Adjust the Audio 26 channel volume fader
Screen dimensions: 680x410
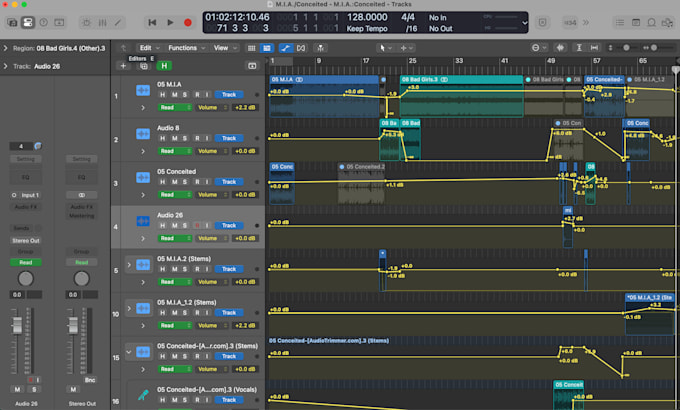click(x=17, y=325)
